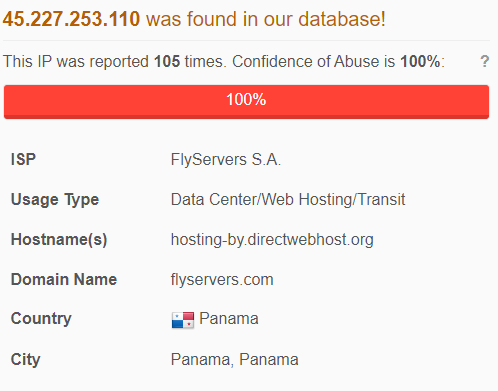Click the Panama flag icon

tap(183, 320)
